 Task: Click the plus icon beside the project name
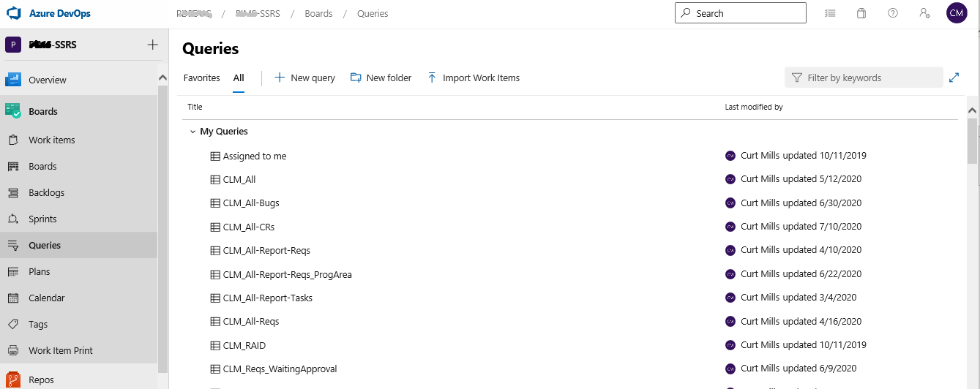click(x=152, y=45)
